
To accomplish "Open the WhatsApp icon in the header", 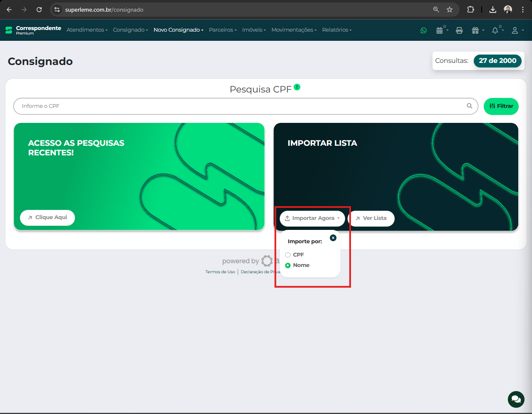I will coord(423,30).
